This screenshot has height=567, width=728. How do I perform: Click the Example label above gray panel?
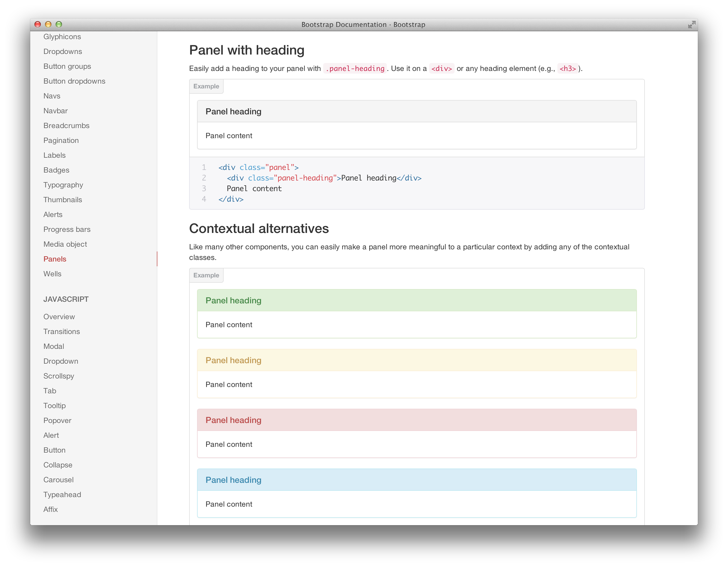coord(206,86)
